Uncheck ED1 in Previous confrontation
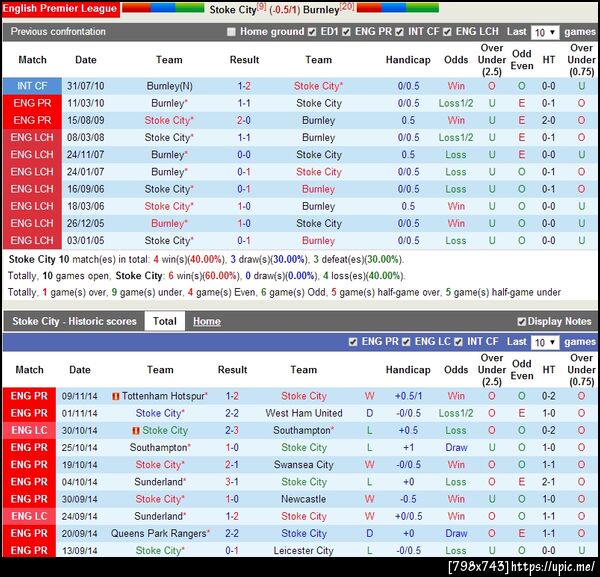Image resolution: width=600 pixels, height=577 pixels. [x=312, y=32]
